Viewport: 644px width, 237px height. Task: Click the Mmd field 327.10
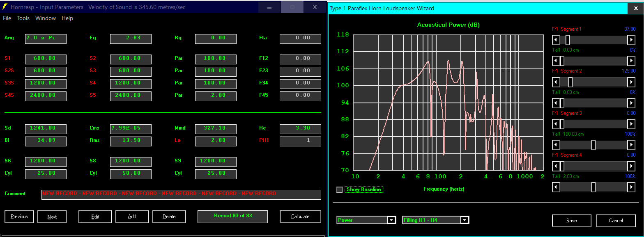[x=216, y=129]
